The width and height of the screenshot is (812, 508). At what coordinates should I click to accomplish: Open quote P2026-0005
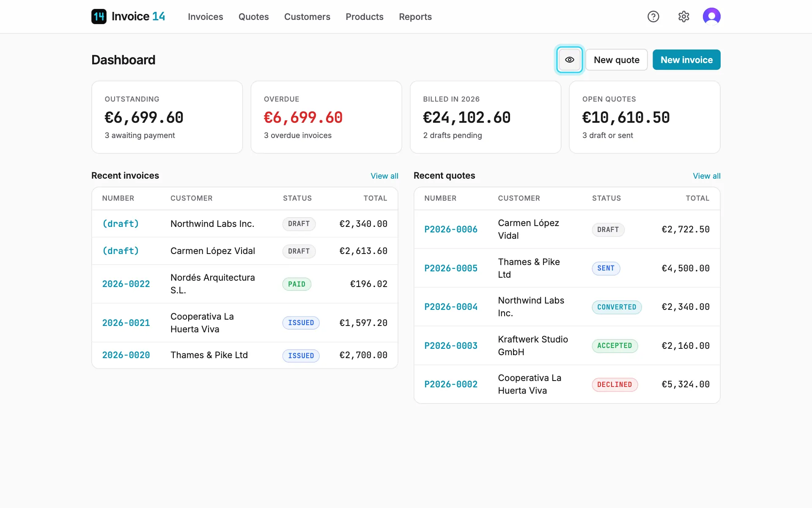point(451,268)
